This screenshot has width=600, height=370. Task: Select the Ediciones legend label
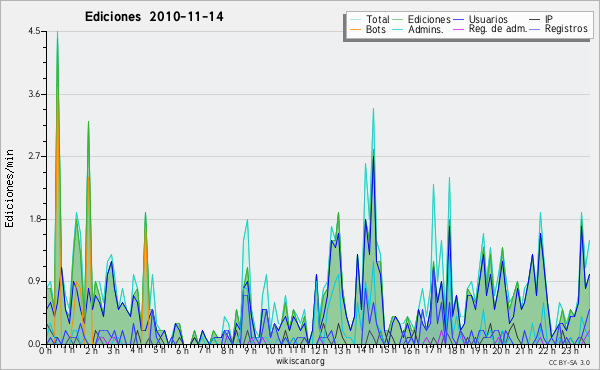[x=429, y=19]
